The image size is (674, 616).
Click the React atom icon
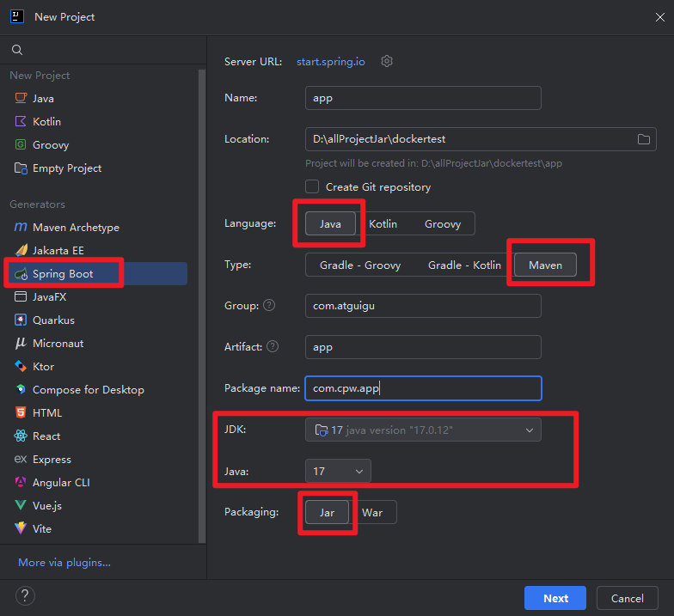(x=21, y=436)
